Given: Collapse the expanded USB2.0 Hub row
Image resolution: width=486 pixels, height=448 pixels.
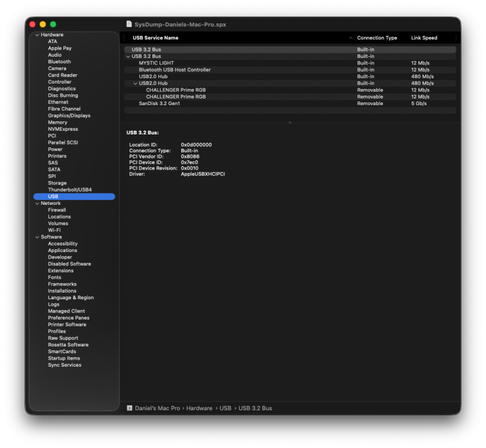Looking at the screenshot, I should pyautogui.click(x=135, y=84).
